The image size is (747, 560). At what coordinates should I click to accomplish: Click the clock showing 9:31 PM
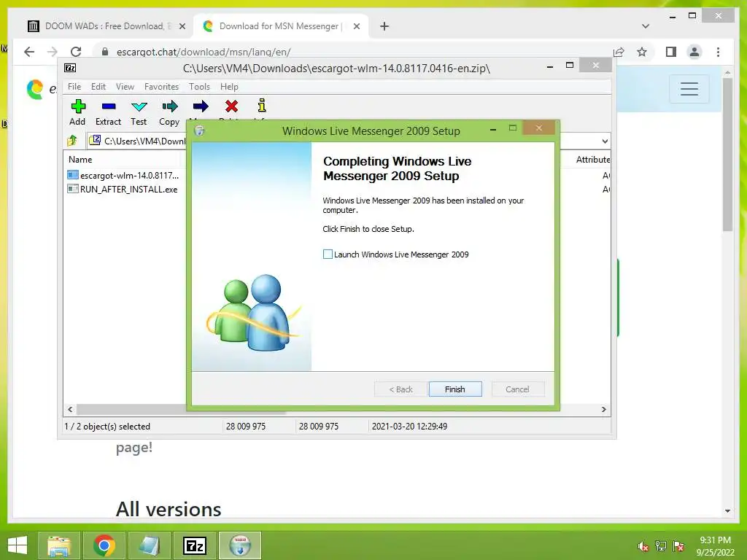coord(715,540)
